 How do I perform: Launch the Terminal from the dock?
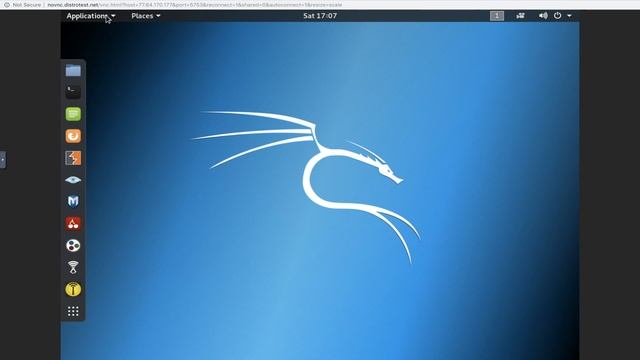73,92
